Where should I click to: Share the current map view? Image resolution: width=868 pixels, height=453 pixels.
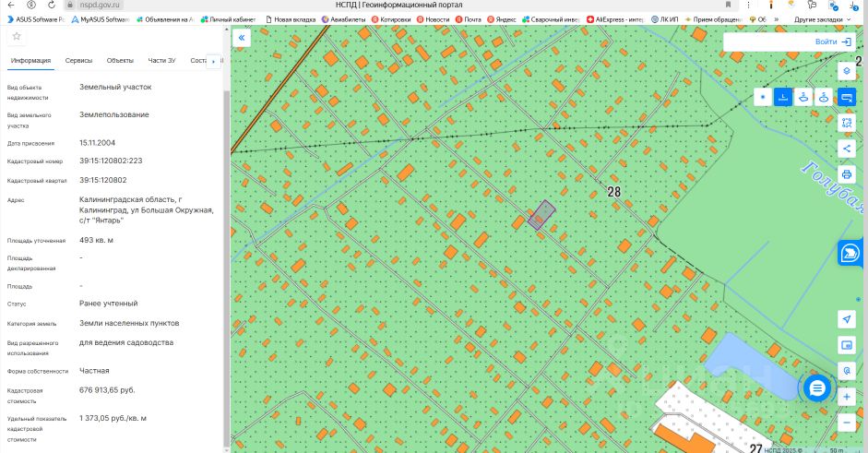(847, 149)
